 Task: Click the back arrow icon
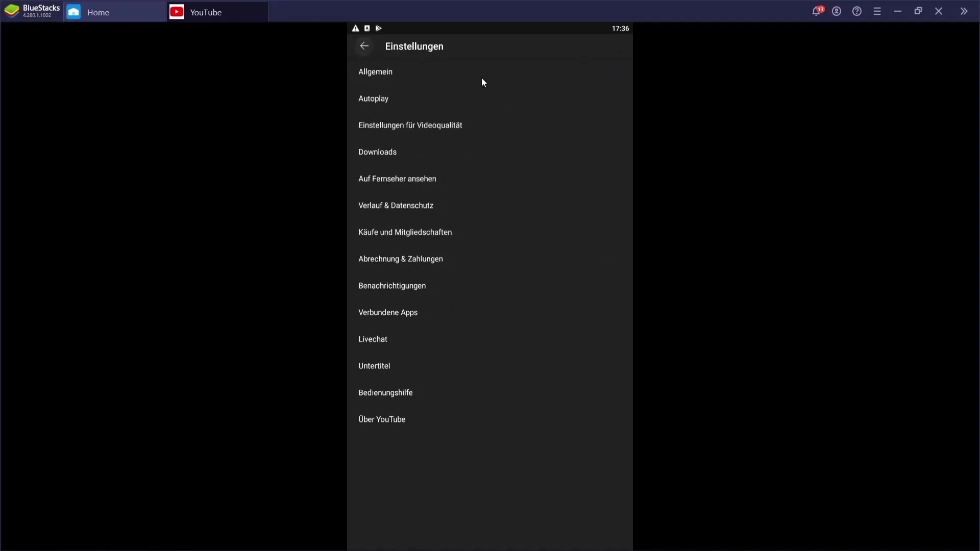pos(365,46)
